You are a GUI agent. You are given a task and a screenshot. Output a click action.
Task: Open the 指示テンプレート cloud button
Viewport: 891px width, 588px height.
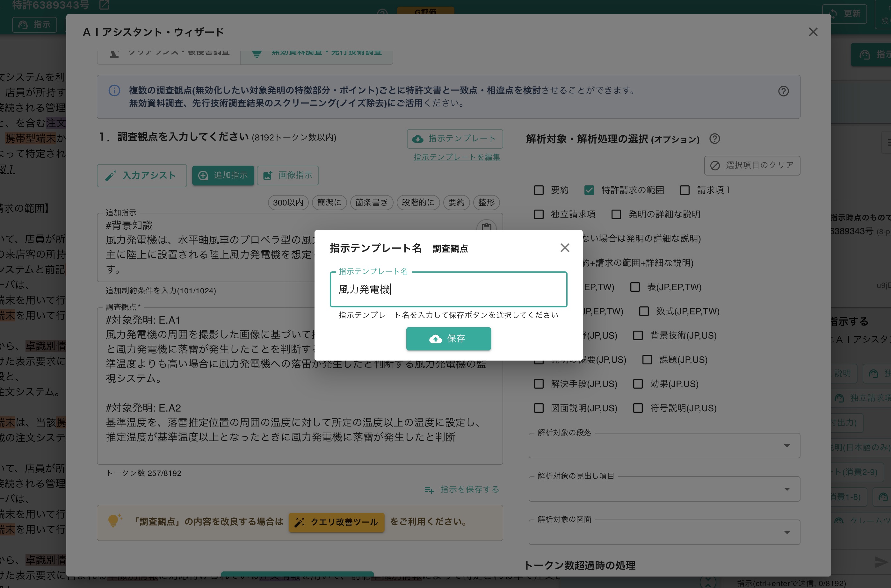pos(455,139)
